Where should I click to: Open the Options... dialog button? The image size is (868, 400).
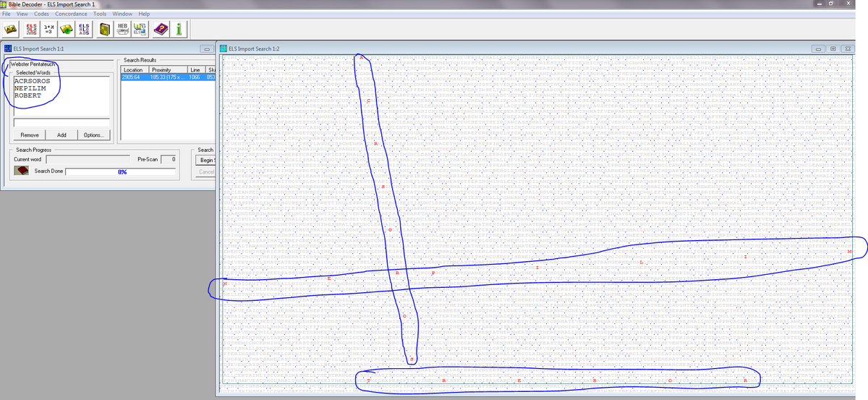93,135
